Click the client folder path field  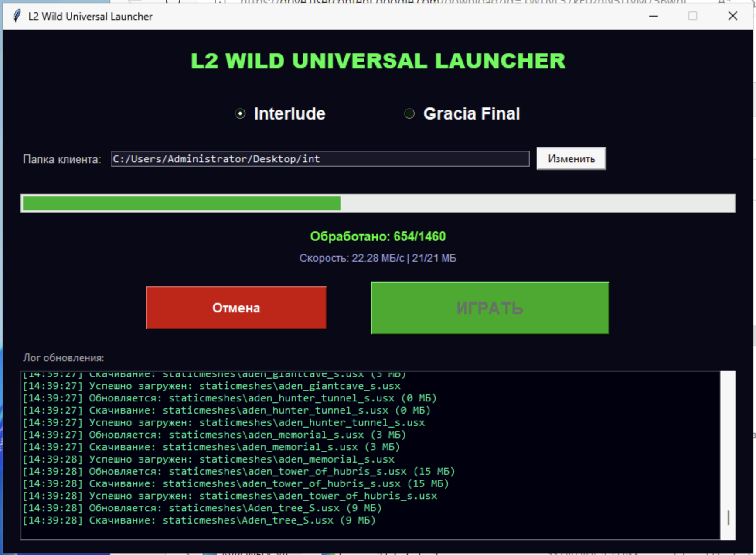pos(320,159)
